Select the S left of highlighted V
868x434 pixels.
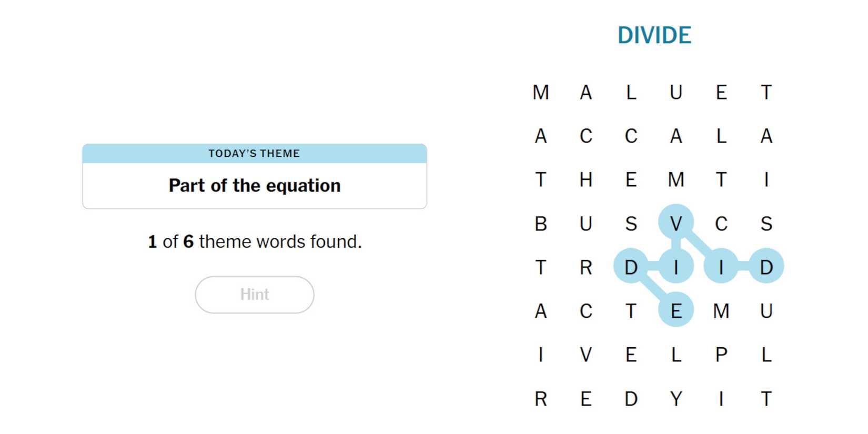(x=631, y=224)
